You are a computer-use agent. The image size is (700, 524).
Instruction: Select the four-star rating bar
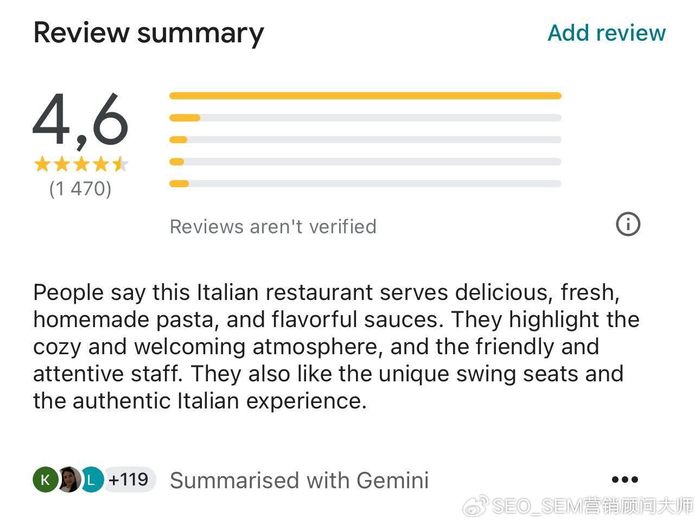(365, 118)
